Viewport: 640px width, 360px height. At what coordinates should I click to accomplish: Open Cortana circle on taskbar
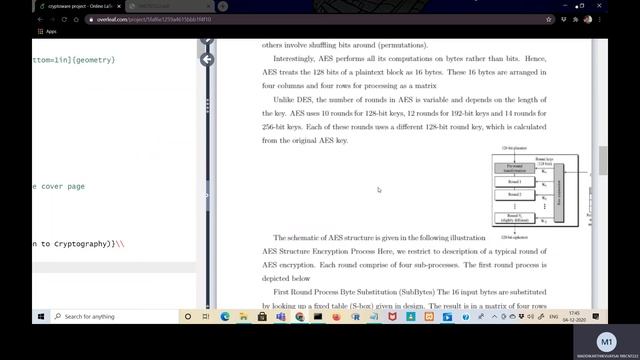coord(188,316)
